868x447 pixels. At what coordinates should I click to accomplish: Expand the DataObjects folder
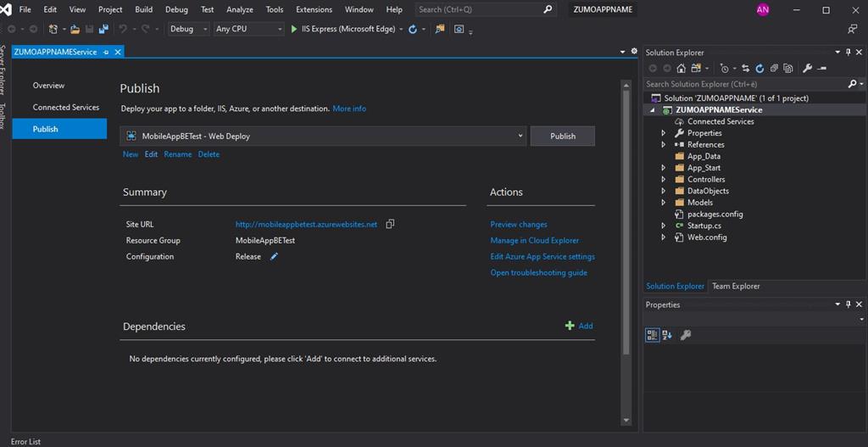point(663,191)
